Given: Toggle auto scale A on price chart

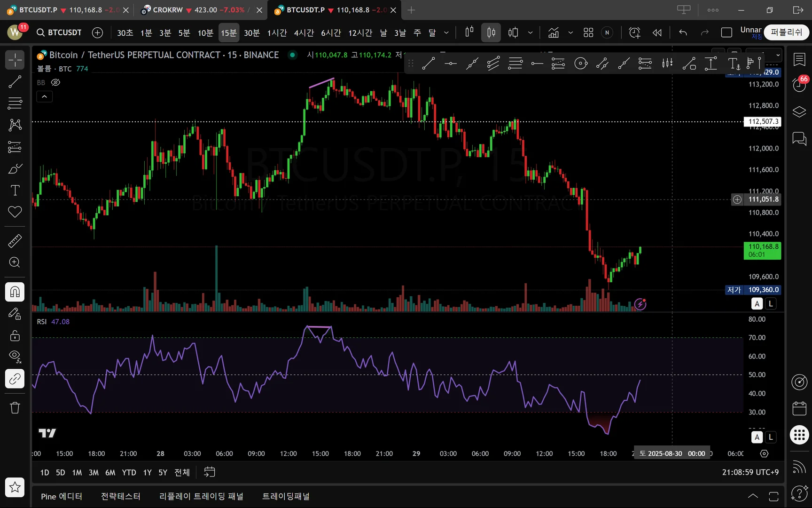Looking at the screenshot, I should click(757, 304).
